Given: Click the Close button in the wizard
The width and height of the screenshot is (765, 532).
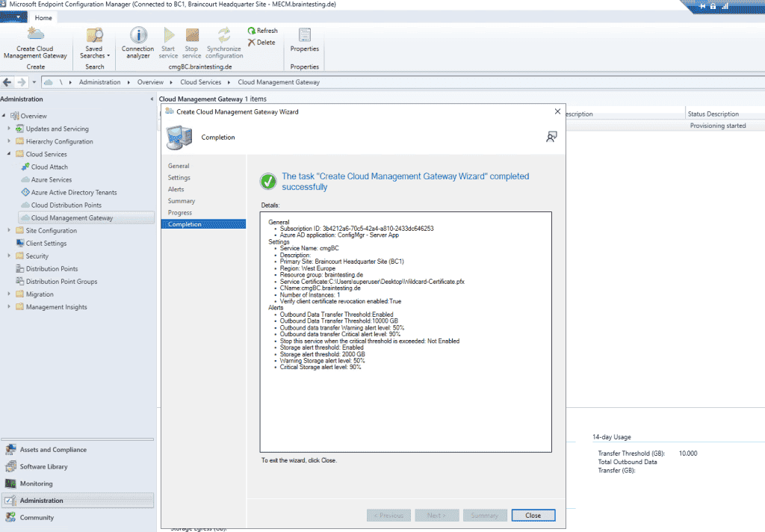Looking at the screenshot, I should tap(533, 515).
